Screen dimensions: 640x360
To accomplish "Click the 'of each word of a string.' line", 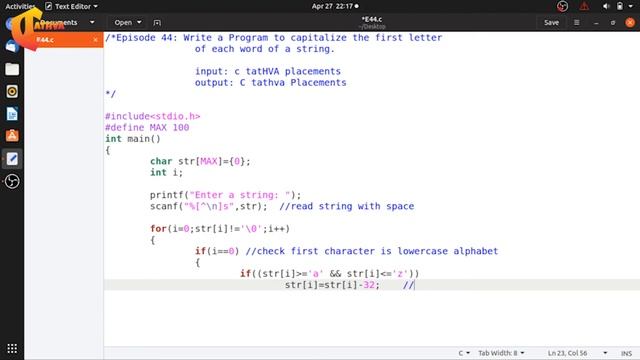I will tap(264, 49).
